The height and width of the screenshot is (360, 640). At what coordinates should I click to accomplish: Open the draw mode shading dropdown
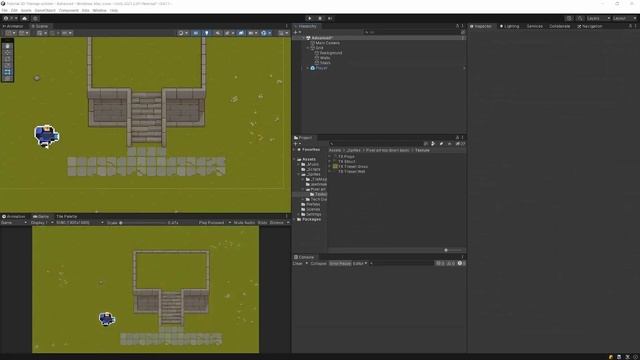pyautogui.click(x=183, y=33)
